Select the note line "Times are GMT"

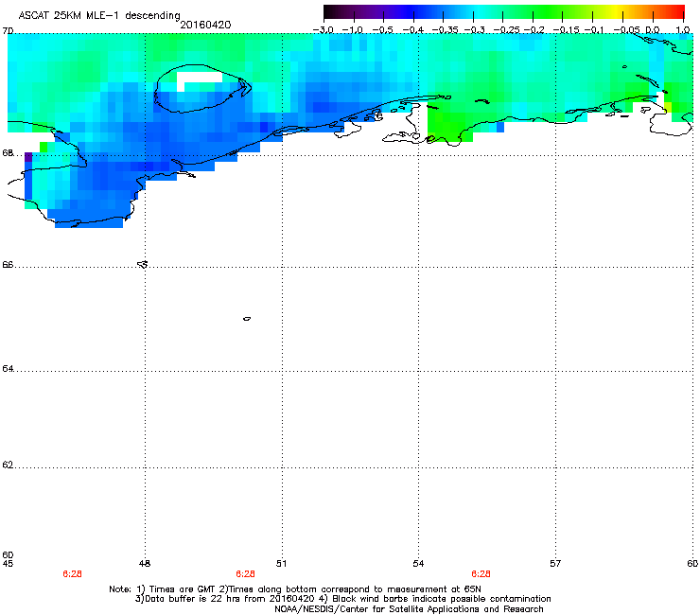tap(295, 589)
